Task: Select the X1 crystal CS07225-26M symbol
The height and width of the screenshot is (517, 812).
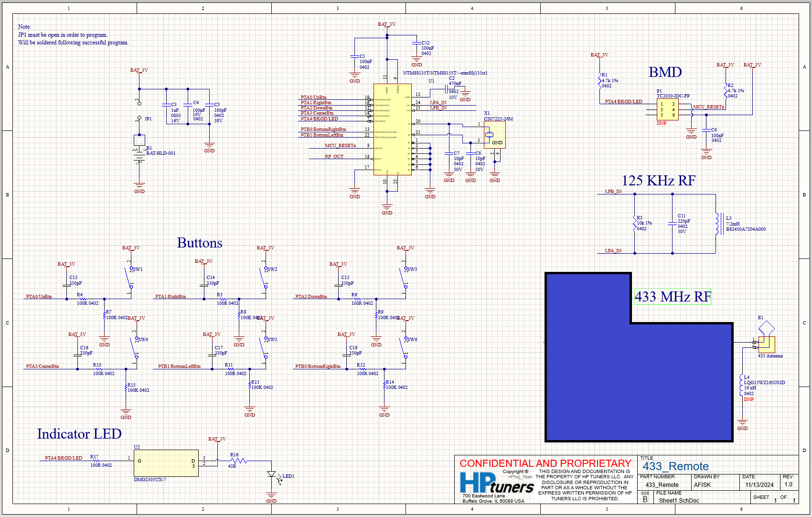Action: [494, 134]
